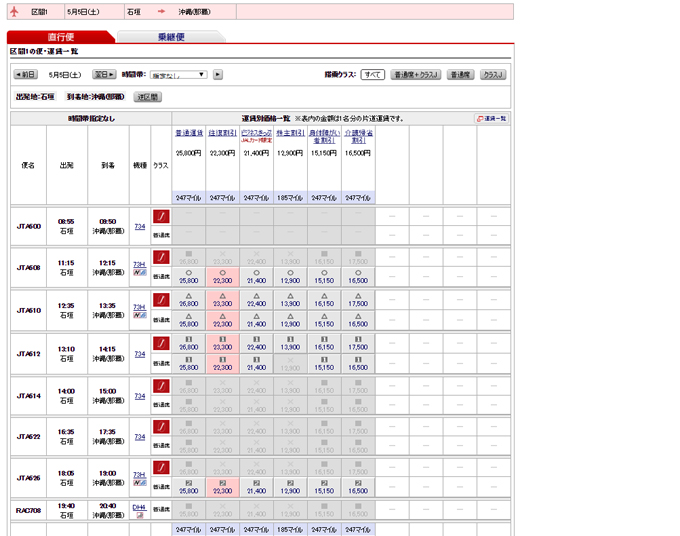This screenshot has height=536, width=680.
Task: Open the 73H aircraft link for JTA608
Action: pyautogui.click(x=139, y=264)
